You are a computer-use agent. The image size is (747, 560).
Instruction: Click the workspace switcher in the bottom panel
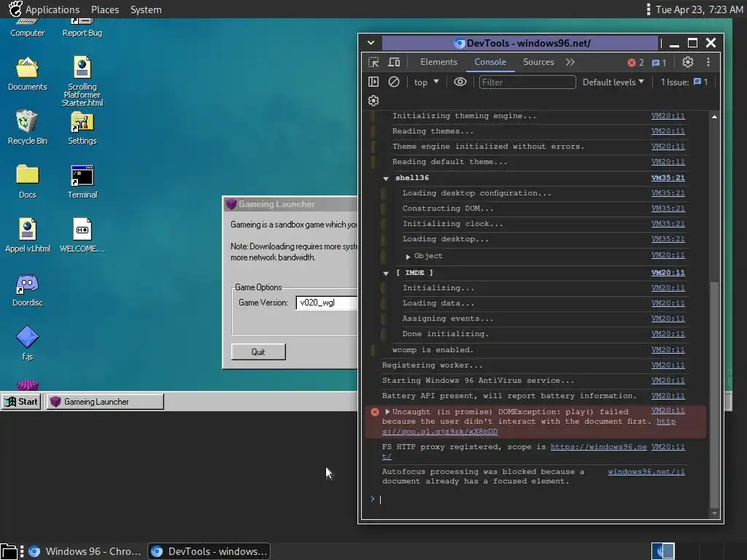click(662, 551)
